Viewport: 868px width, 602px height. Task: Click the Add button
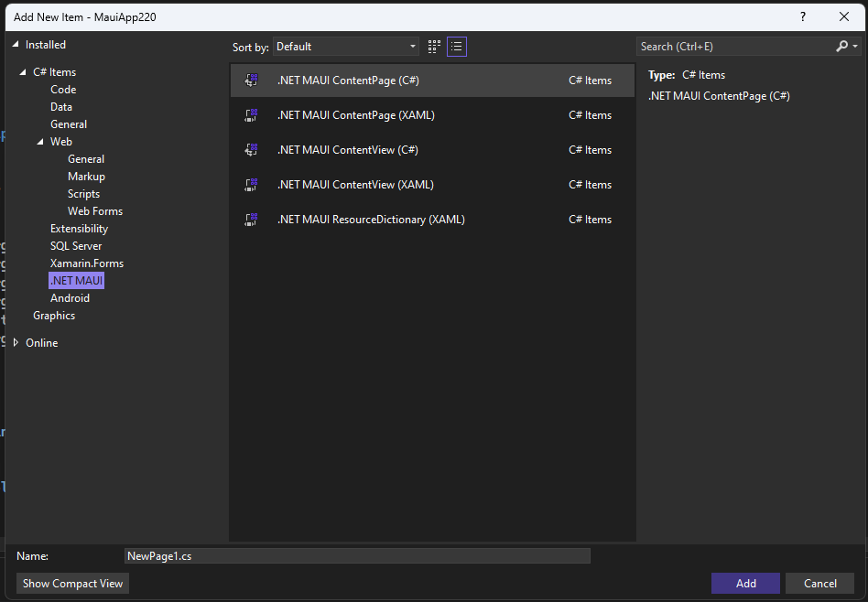745,583
